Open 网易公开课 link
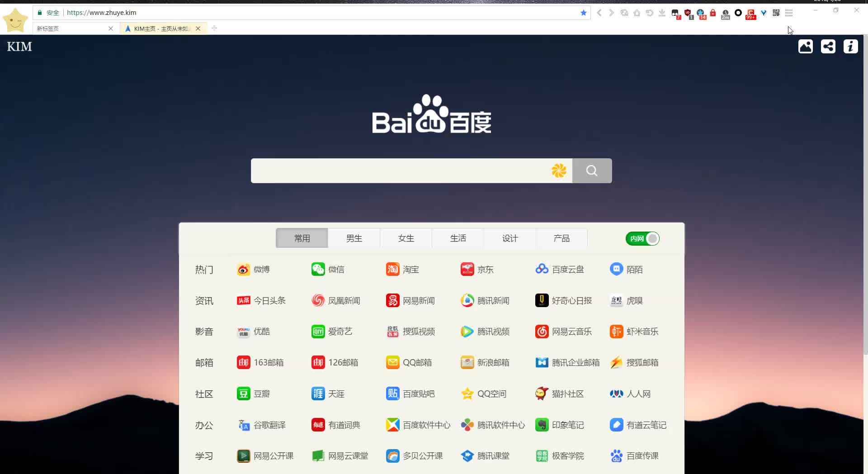This screenshot has width=868, height=474. click(265, 456)
